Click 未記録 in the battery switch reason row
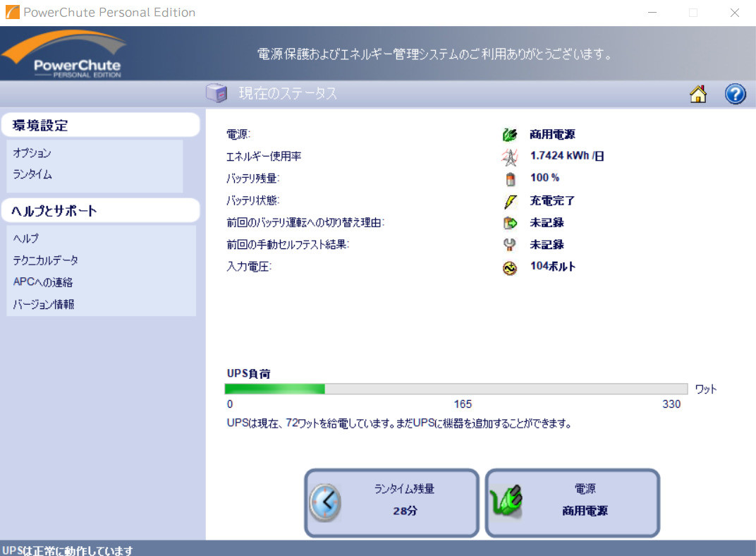756x556 pixels. pyautogui.click(x=547, y=222)
